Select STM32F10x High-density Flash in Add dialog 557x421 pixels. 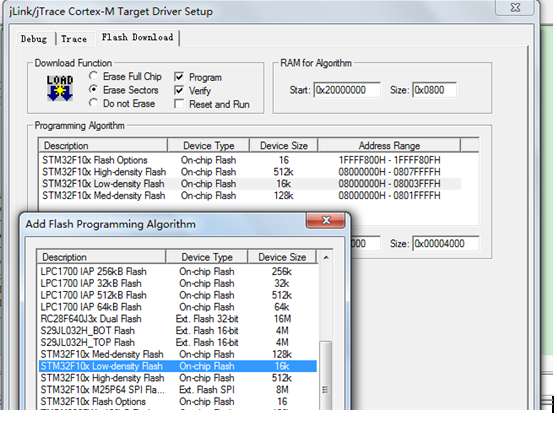(x=178, y=378)
